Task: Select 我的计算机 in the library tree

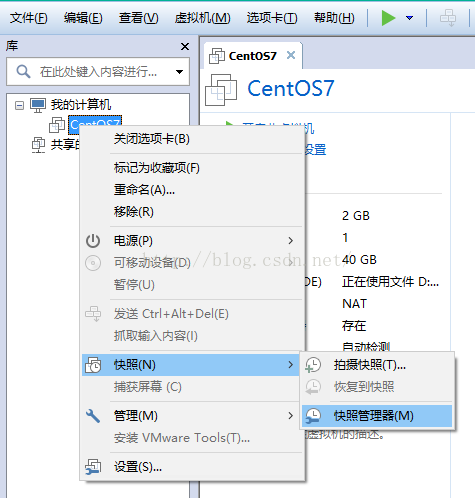Action: 81,105
